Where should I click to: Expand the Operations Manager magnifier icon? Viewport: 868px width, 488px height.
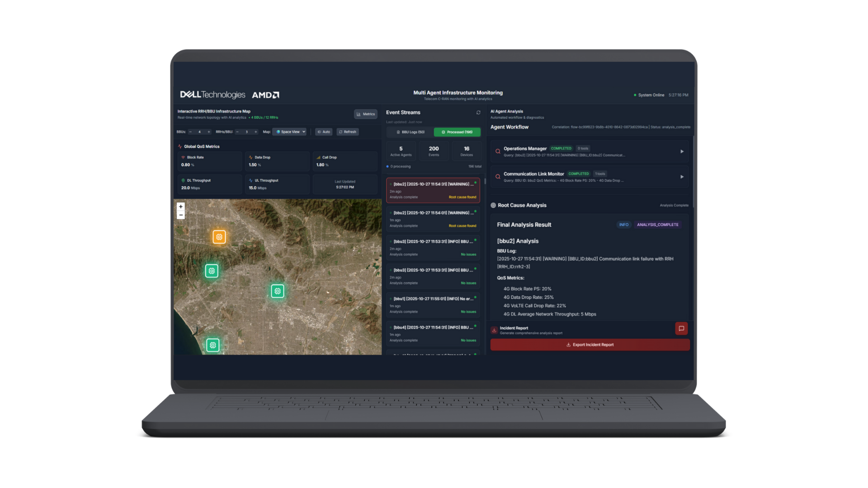click(x=497, y=151)
